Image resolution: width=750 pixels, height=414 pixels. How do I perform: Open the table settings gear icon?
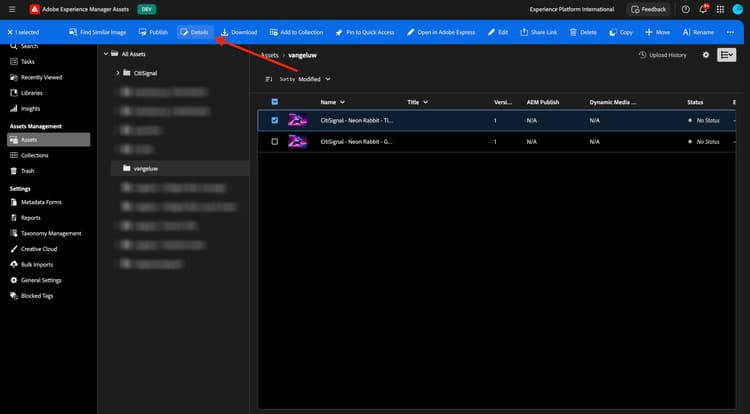click(706, 55)
